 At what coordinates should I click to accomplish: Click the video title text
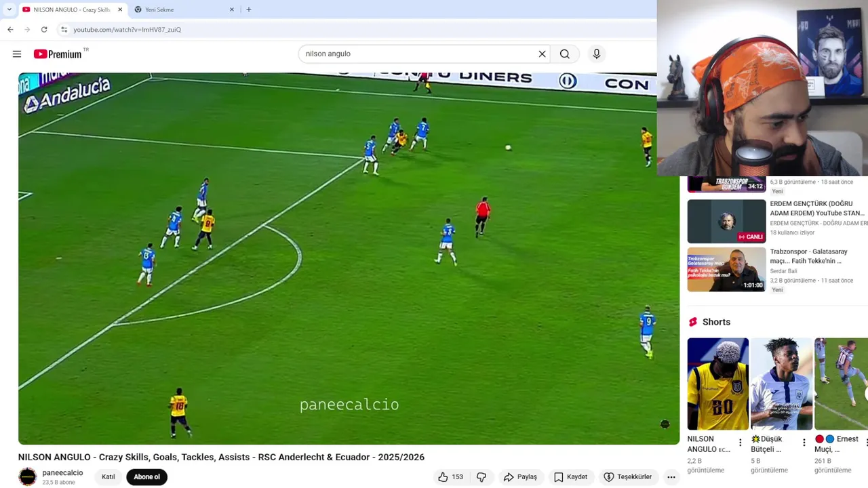tap(221, 457)
